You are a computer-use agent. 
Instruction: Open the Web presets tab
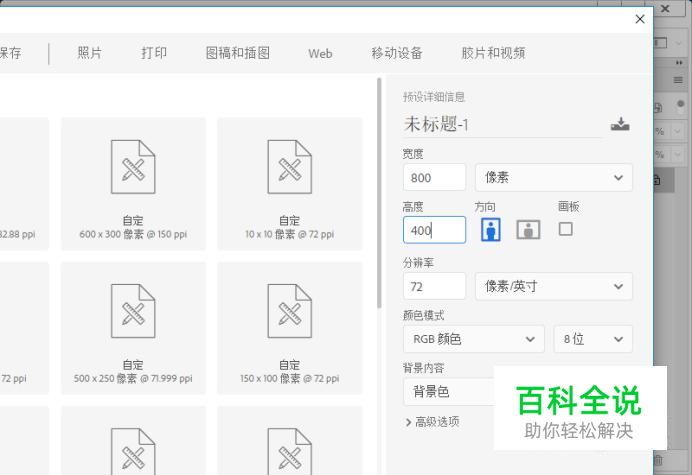pos(320,53)
